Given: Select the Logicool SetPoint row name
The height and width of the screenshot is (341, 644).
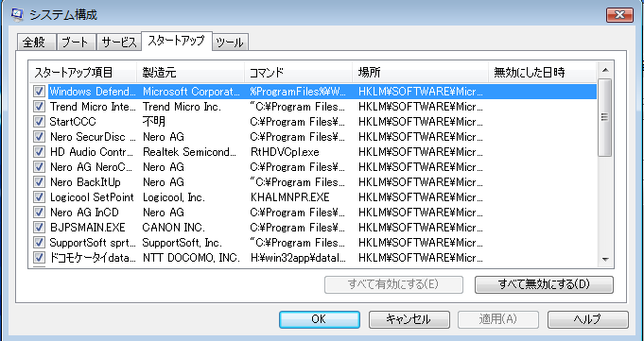Looking at the screenshot, I should tap(92, 197).
